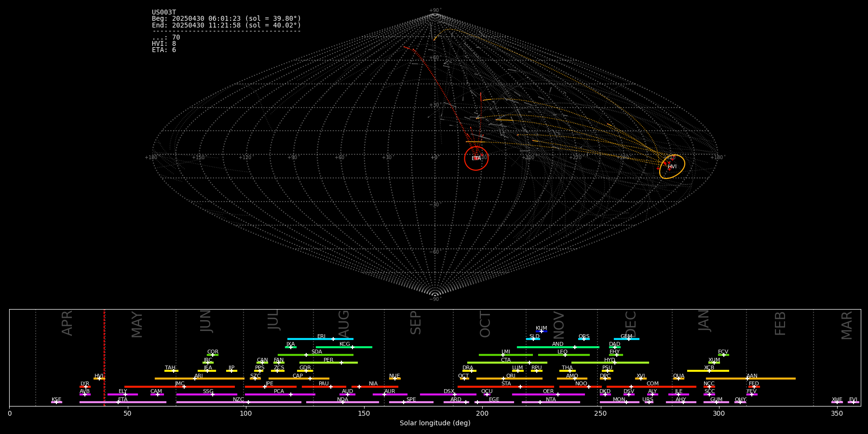Screen dimensions: 868x434
Task: Click the JMC shower bar
Action: 180,387
